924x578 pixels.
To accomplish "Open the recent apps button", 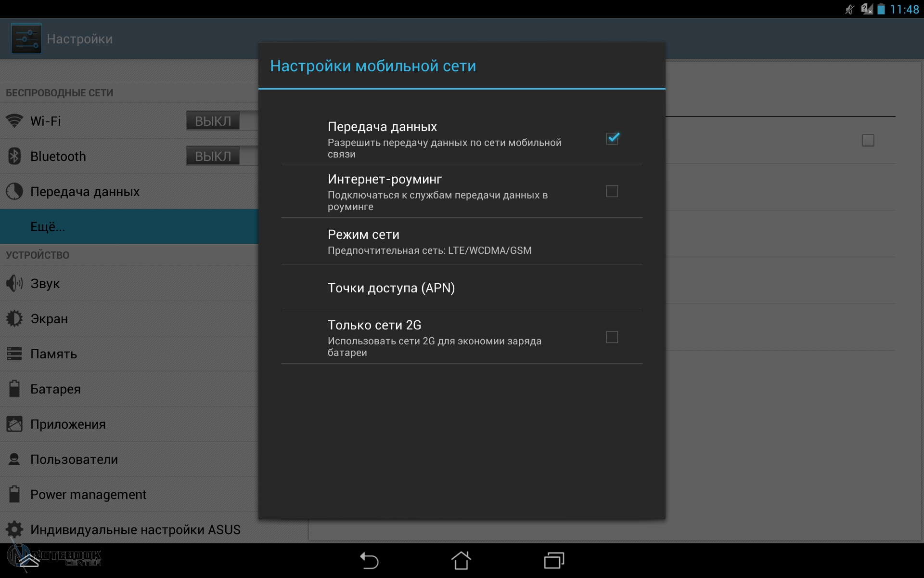I will 554,561.
